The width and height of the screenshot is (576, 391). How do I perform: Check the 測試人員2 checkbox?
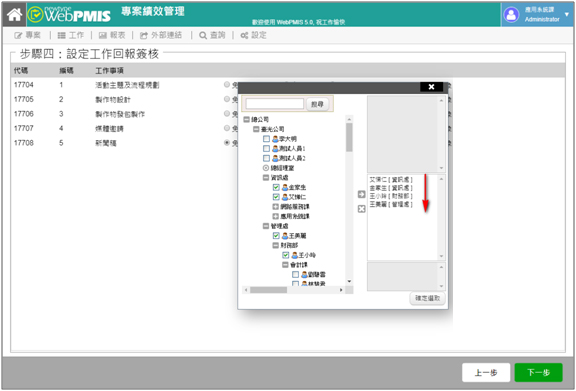[266, 158]
